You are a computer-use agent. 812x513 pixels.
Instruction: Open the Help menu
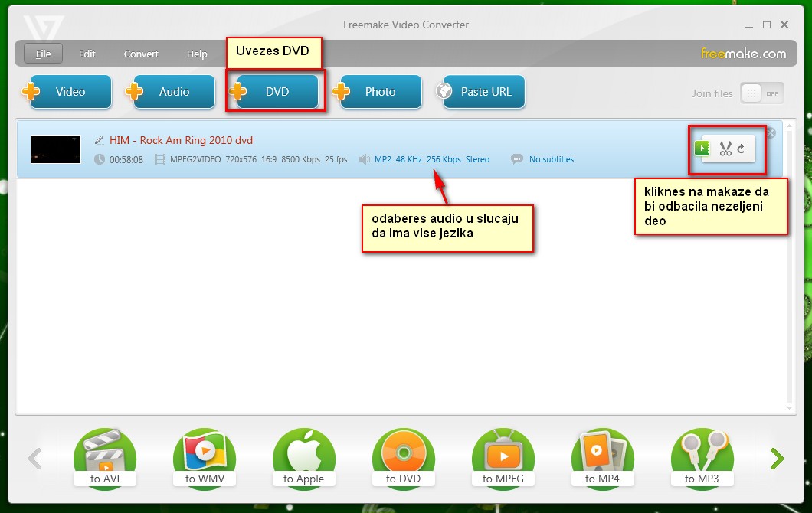197,54
